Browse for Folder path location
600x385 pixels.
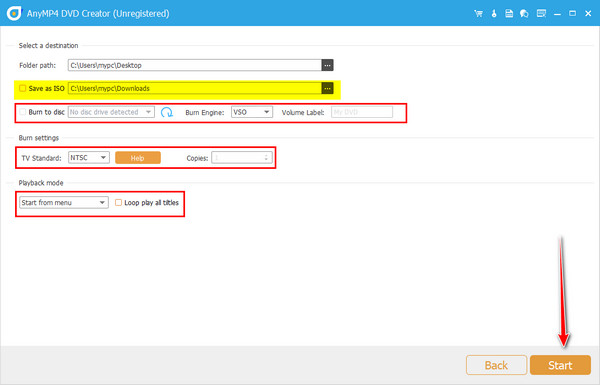point(327,65)
